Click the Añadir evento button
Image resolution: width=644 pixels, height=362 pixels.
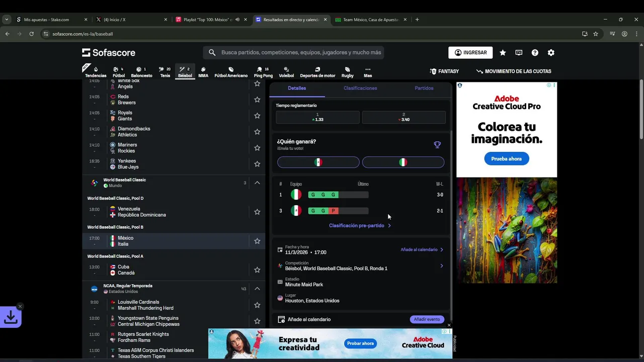click(427, 319)
